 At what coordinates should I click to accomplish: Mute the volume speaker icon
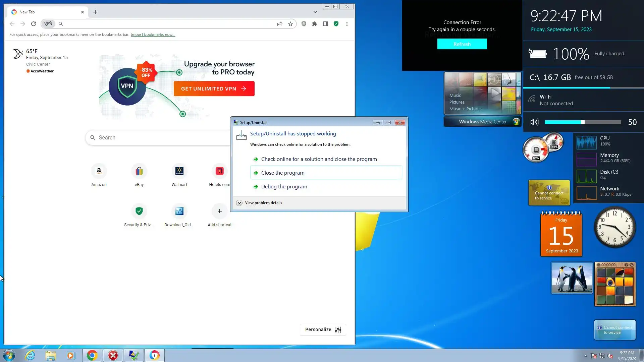point(534,122)
